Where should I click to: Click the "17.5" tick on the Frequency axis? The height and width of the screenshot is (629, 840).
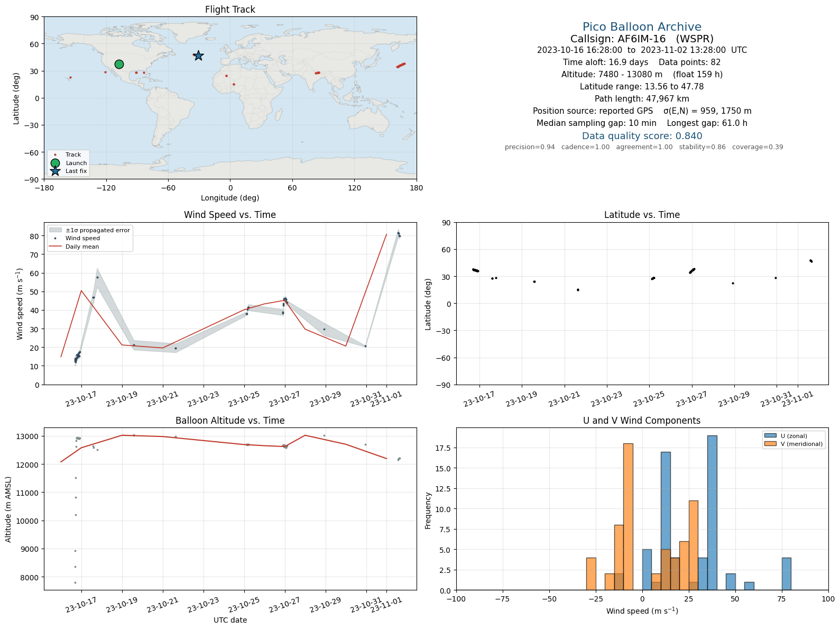click(444, 448)
